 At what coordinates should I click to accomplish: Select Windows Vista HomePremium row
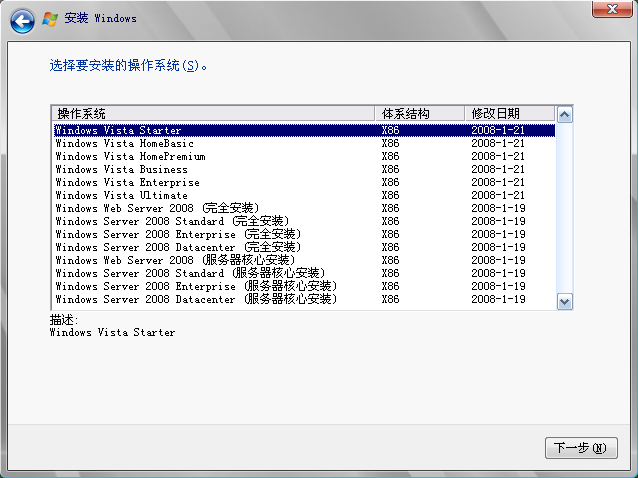point(304,156)
